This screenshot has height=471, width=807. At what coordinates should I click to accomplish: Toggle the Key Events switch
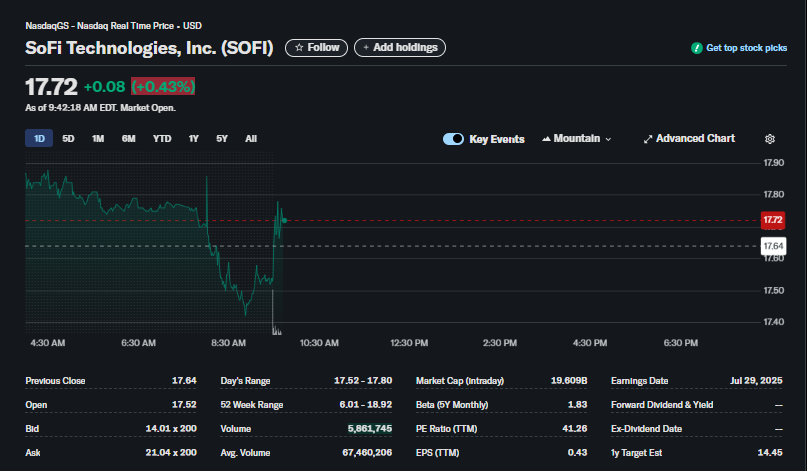[453, 139]
